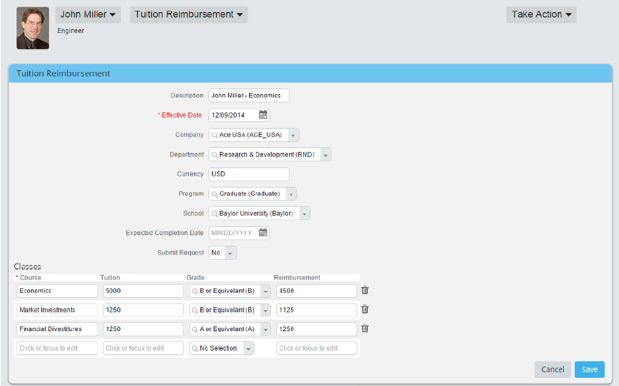Expand grade dropdown for Financial Divestitures row
The image size is (619, 386).
(266, 329)
